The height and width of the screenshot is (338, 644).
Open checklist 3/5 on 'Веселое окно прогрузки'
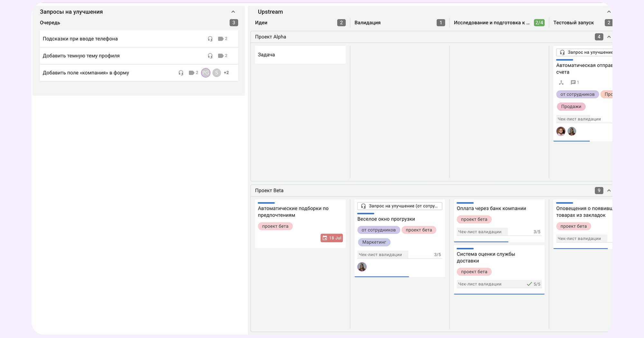[x=399, y=255]
